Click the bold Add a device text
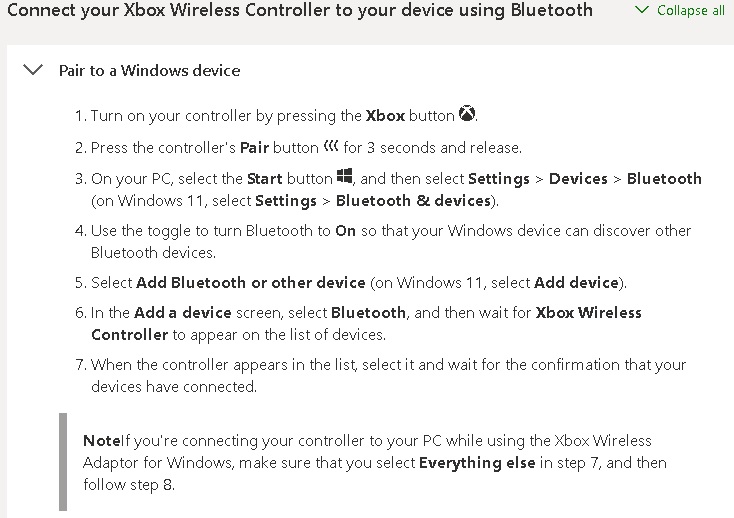734x518 pixels. (182, 313)
